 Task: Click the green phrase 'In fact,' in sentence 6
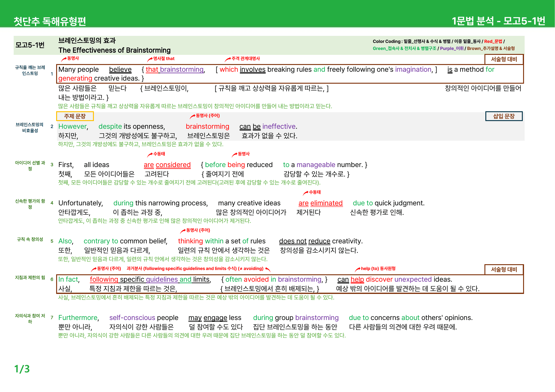click(69, 280)
